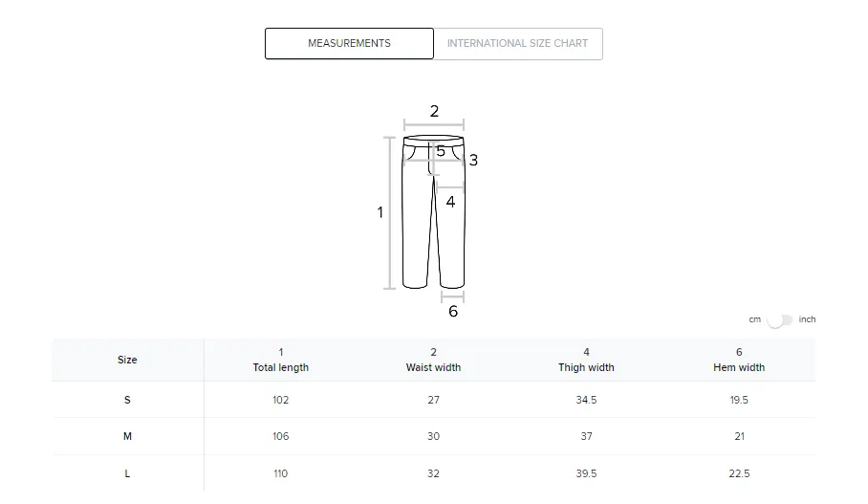The image size is (868, 504).
Task: Open the International Size Chart tab
Action: [x=517, y=44]
